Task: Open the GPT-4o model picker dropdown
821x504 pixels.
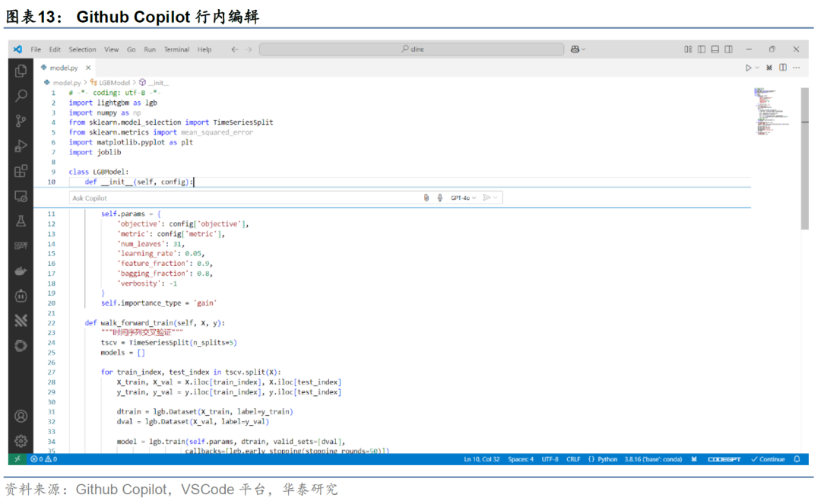Action: [463, 198]
